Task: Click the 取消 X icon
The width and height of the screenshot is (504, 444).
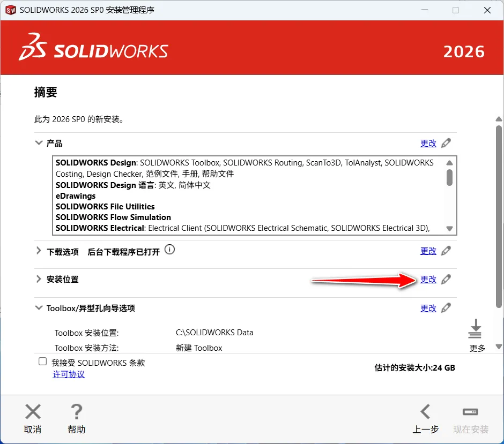Action: click(33, 411)
